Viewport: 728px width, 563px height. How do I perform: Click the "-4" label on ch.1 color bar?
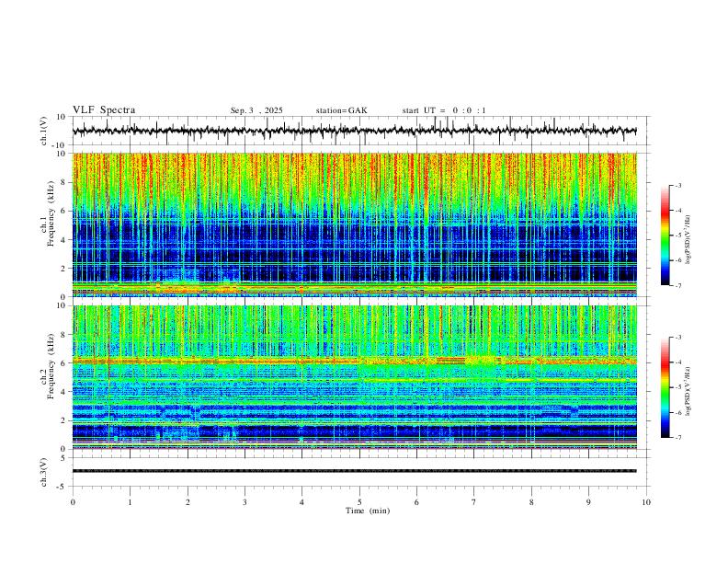click(x=678, y=211)
